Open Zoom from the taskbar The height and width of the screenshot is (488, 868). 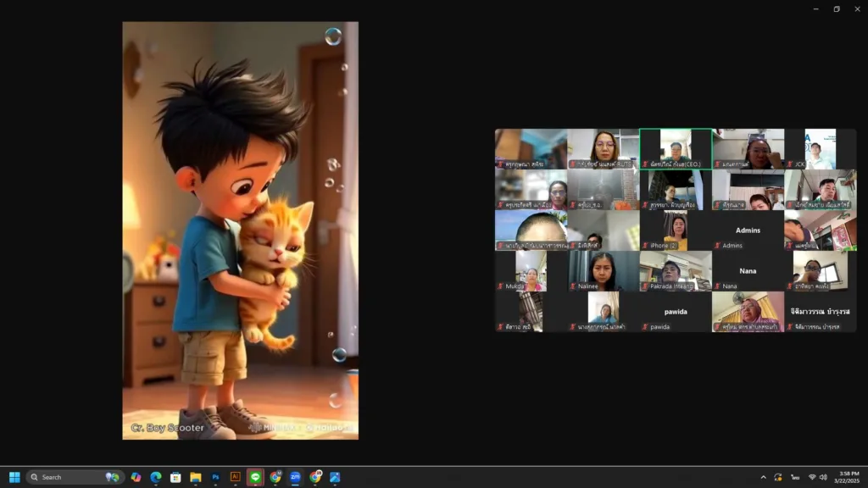pyautogui.click(x=295, y=477)
